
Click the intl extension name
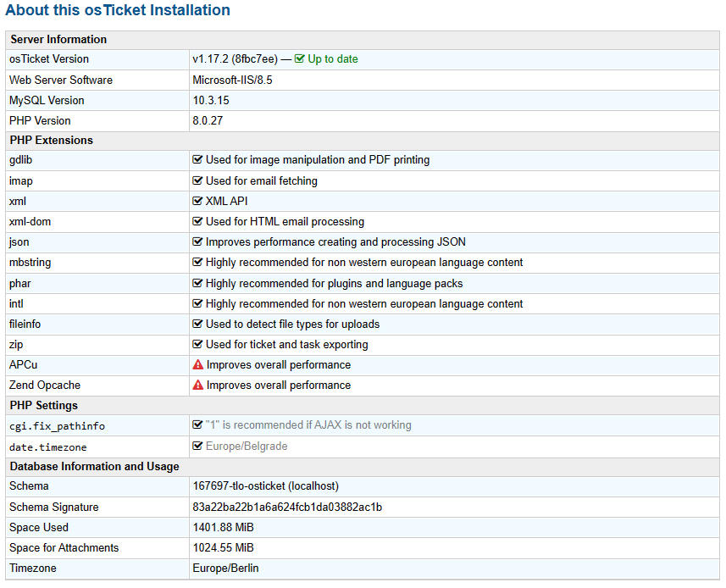point(16,303)
